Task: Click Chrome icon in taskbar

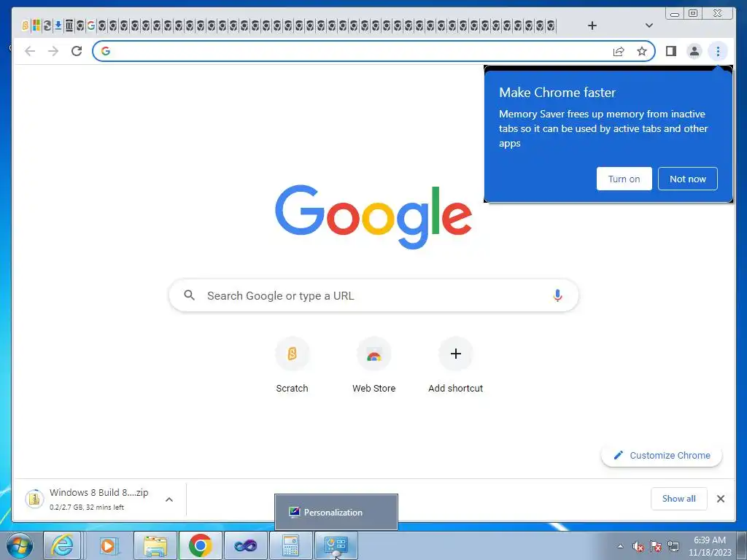Action: pyautogui.click(x=200, y=545)
